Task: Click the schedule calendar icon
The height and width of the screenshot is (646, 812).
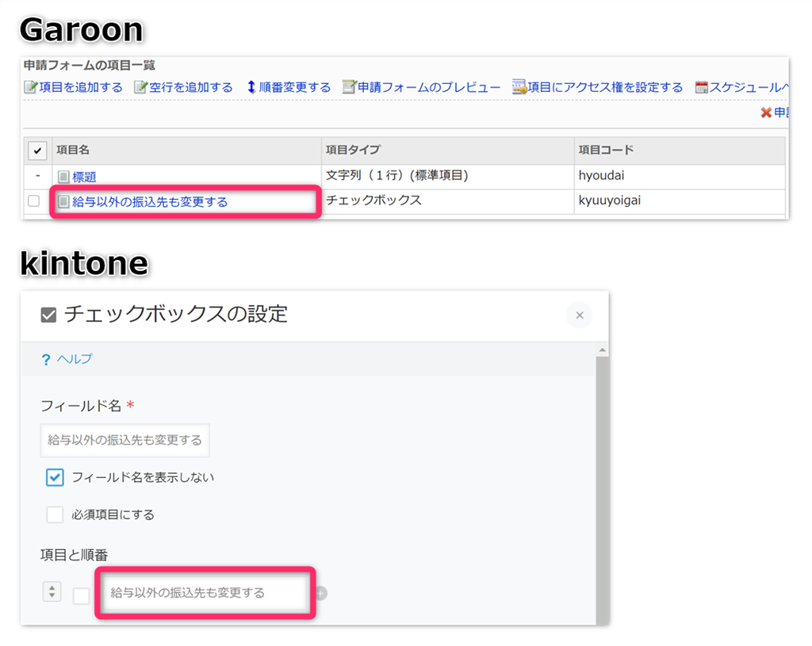Action: 702,87
